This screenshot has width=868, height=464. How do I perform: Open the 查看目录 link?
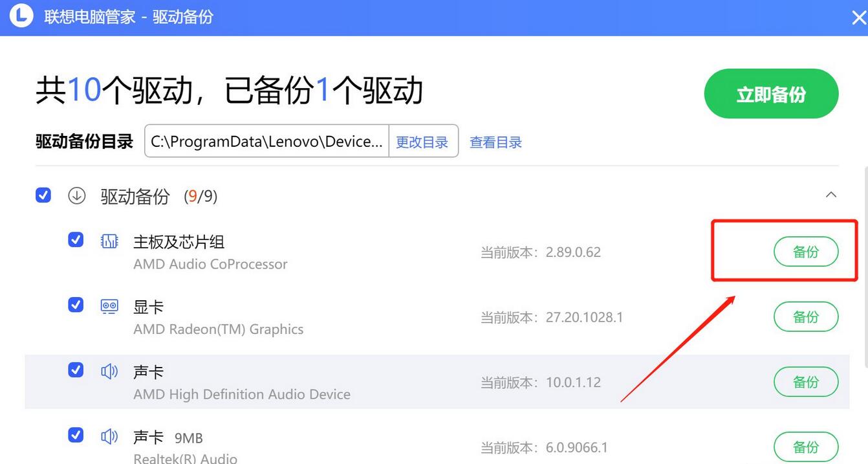(x=495, y=142)
